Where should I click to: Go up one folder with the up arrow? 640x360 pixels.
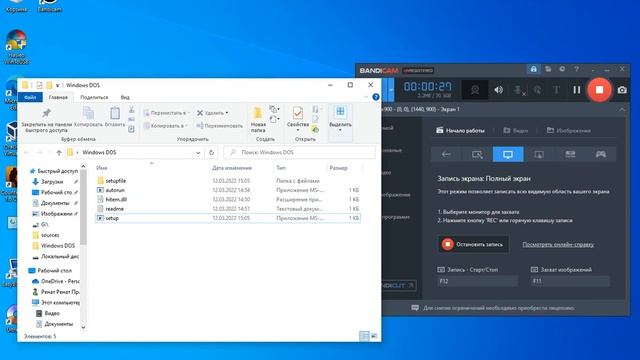59,152
